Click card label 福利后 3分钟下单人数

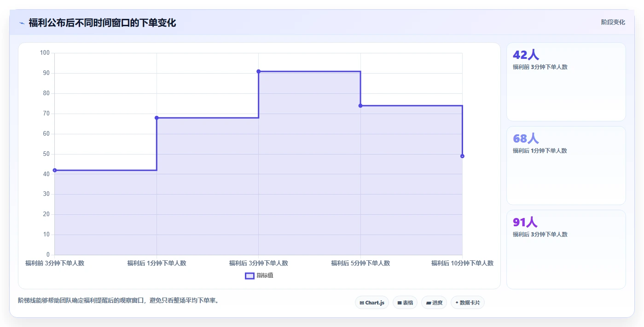(540, 235)
